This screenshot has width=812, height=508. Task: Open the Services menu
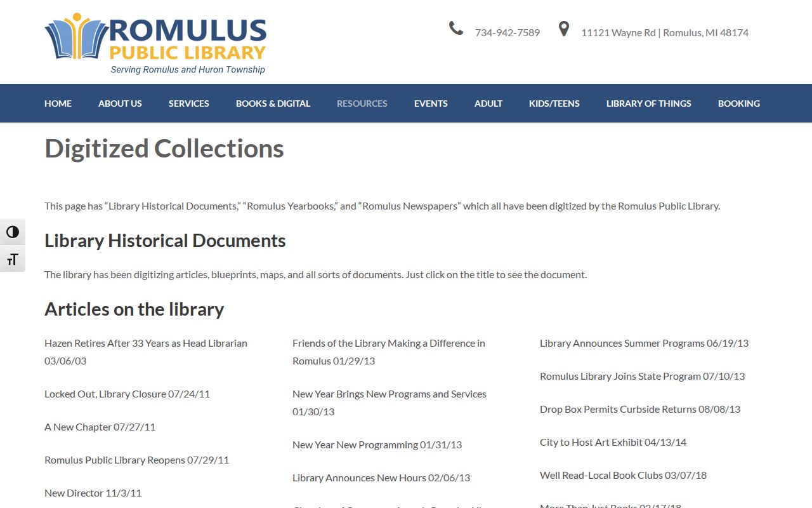(189, 104)
